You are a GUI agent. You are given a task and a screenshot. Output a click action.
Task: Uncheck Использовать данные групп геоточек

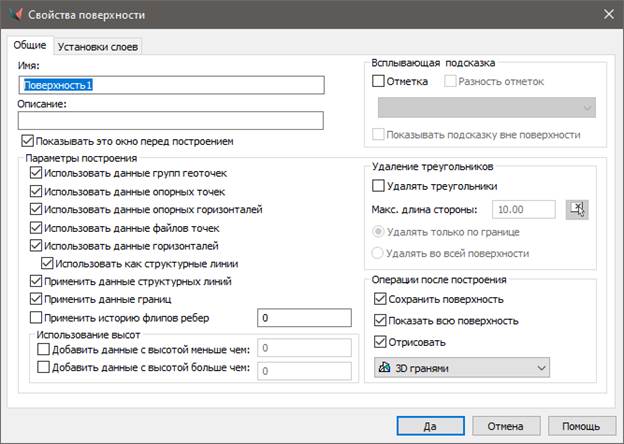37,173
